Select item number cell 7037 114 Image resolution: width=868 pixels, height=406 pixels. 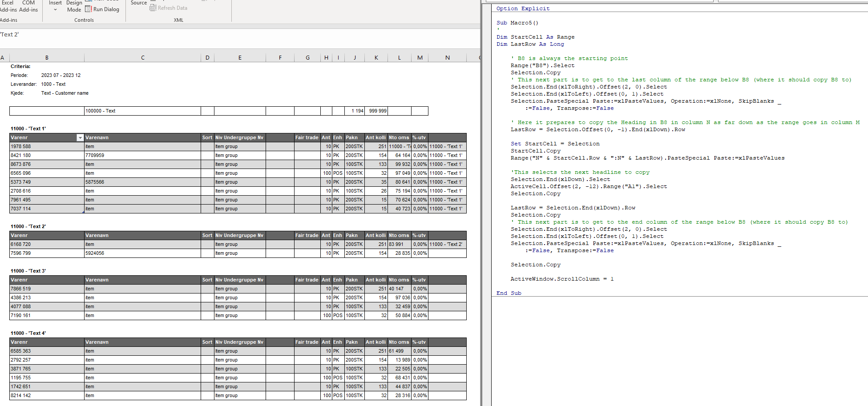click(47, 209)
